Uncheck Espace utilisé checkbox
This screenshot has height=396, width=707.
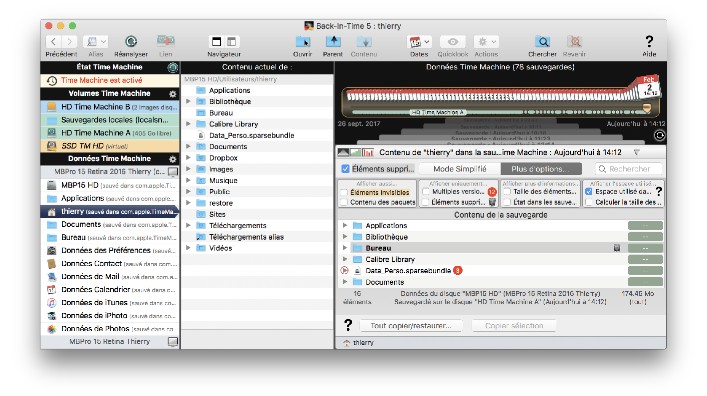point(588,192)
